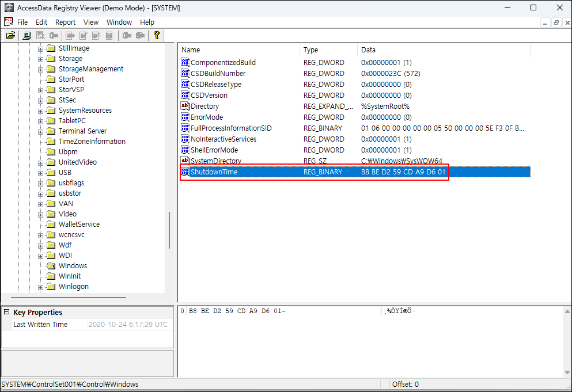Click the TimeZoneInformation folder icon
The image size is (572, 392).
click(x=51, y=141)
